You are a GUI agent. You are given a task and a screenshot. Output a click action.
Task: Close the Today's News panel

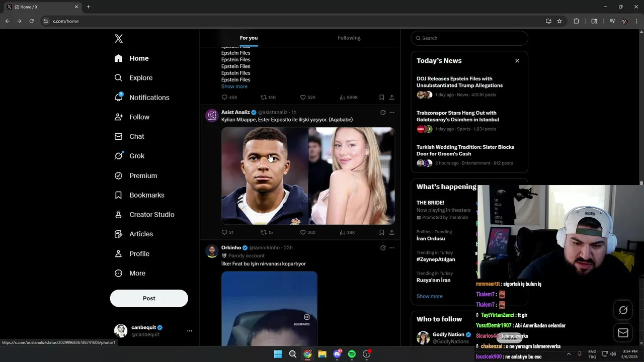pyautogui.click(x=517, y=61)
